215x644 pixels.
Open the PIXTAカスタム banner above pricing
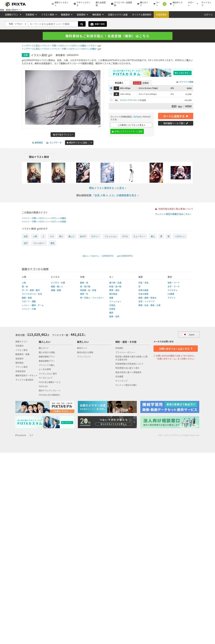click(x=151, y=73)
